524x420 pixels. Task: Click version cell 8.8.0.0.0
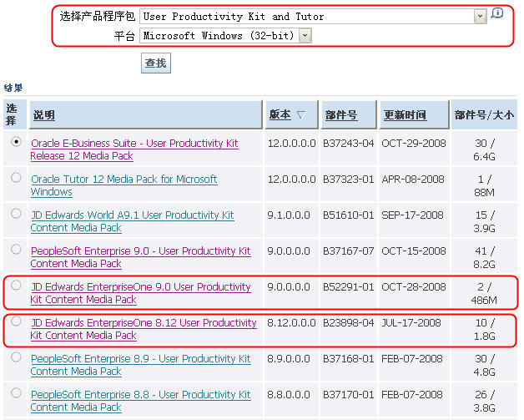click(x=289, y=395)
